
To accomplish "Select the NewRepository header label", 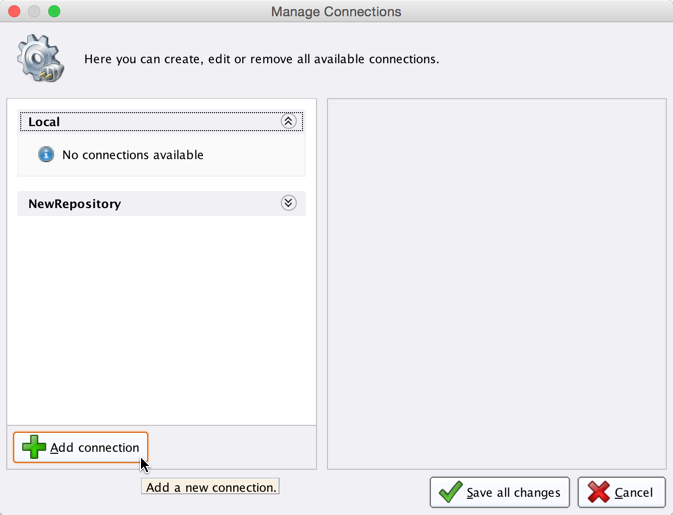I will click(x=74, y=204).
